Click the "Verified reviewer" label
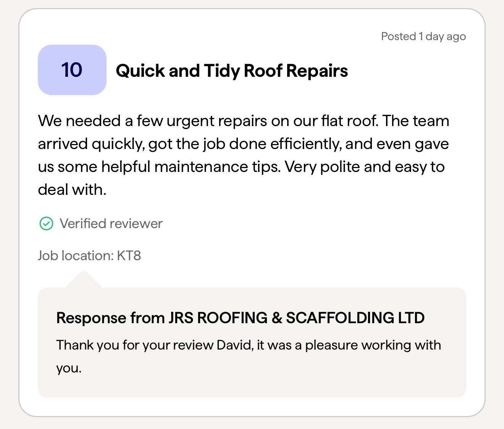The width and height of the screenshot is (504, 429). coord(111,223)
